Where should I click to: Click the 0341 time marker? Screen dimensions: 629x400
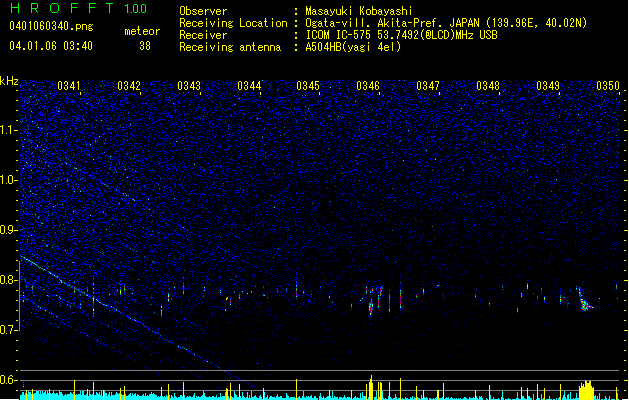(69, 86)
